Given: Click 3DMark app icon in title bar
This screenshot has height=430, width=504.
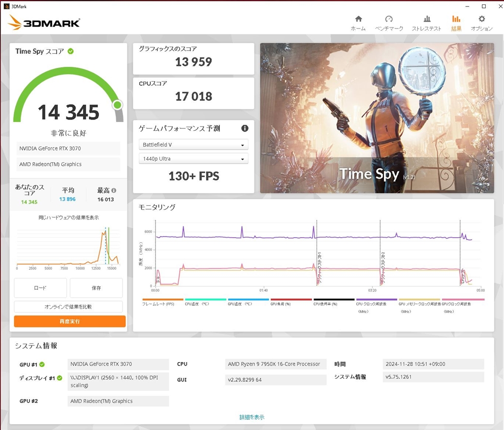Looking at the screenshot, I should click(6, 6).
